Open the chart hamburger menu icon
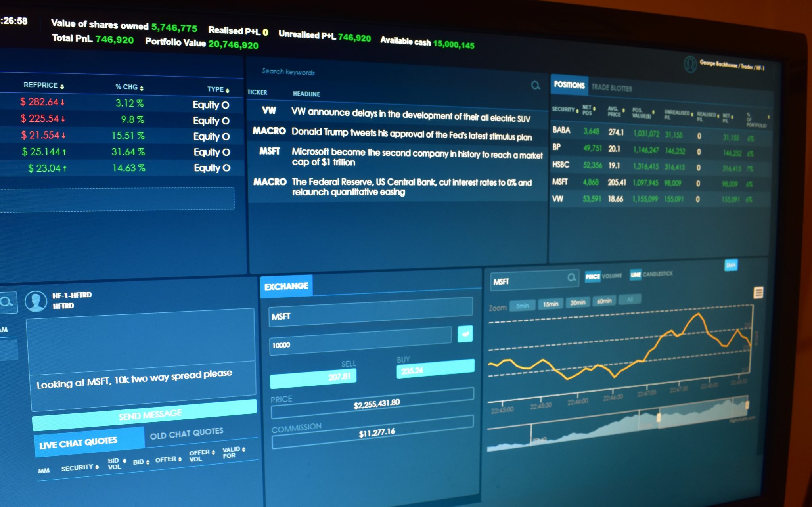Viewport: 812px width, 507px height. pyautogui.click(x=758, y=293)
